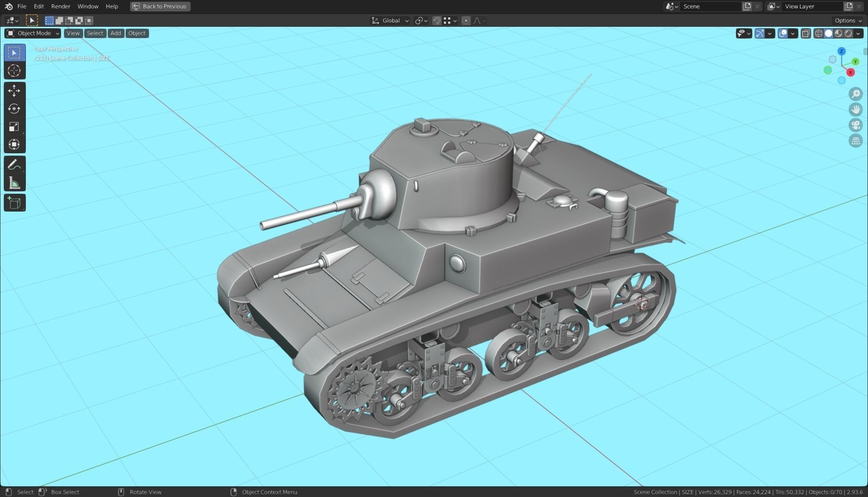Click the X axis gizmo
868x497 pixels.
850,72
